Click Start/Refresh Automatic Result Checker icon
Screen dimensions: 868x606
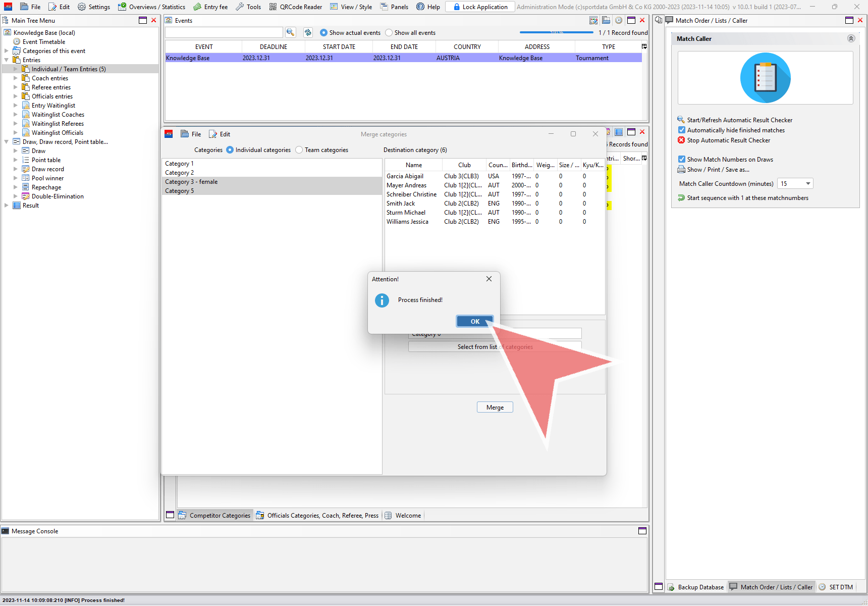click(x=681, y=120)
